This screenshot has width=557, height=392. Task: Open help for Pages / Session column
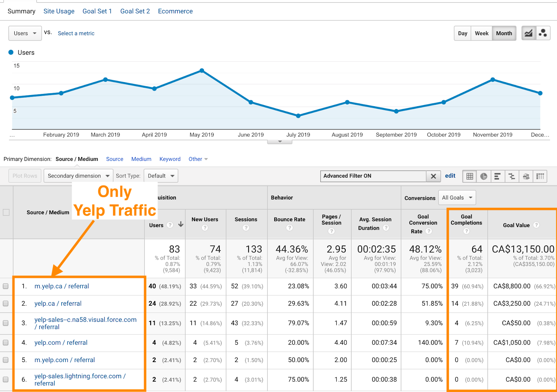point(331,231)
